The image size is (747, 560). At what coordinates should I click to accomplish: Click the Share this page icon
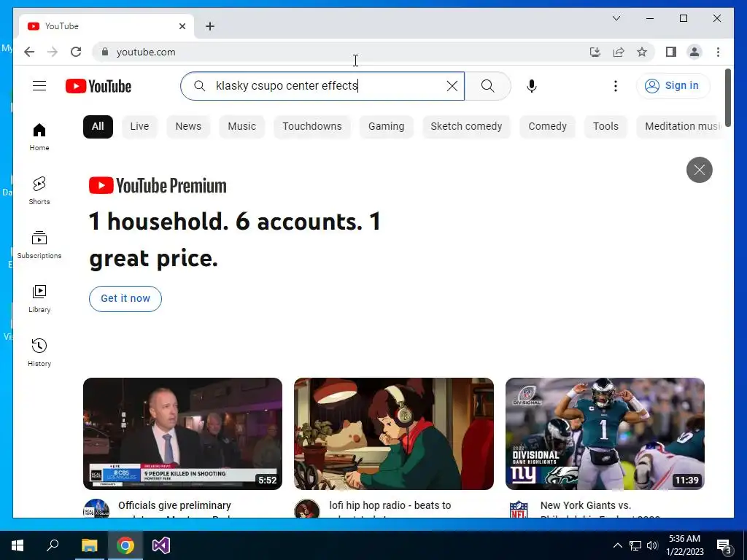pyautogui.click(x=619, y=52)
